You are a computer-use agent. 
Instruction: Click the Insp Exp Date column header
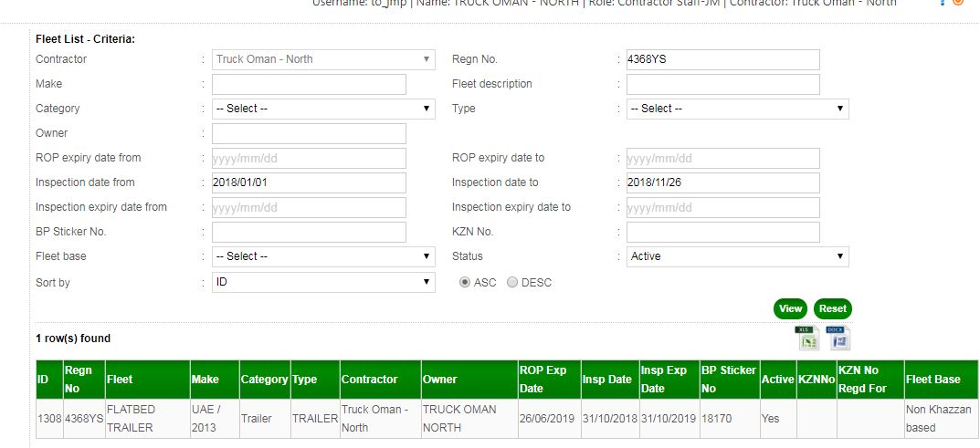coord(664,380)
